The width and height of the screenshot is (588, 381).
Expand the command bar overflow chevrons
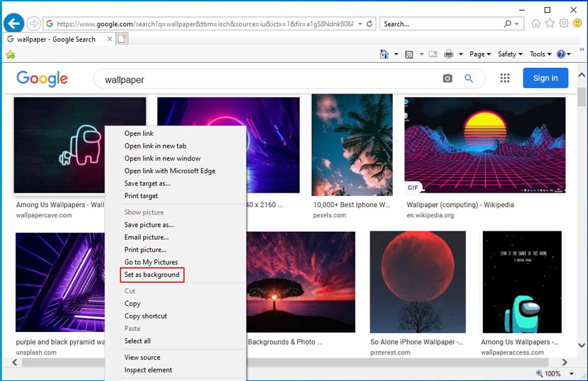(x=581, y=49)
